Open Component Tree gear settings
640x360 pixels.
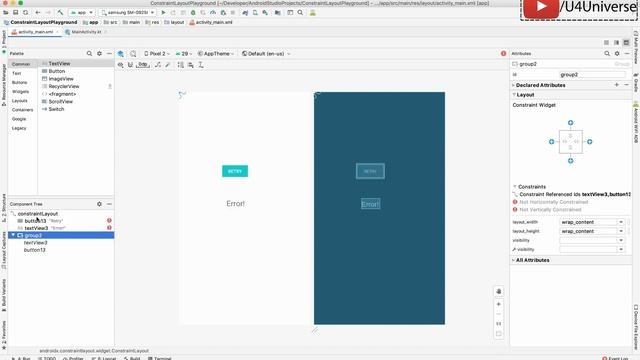pyautogui.click(x=99, y=204)
